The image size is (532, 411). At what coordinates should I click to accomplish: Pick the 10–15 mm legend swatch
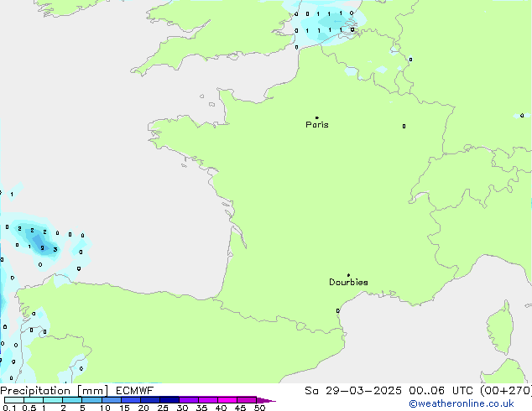pos(112,400)
